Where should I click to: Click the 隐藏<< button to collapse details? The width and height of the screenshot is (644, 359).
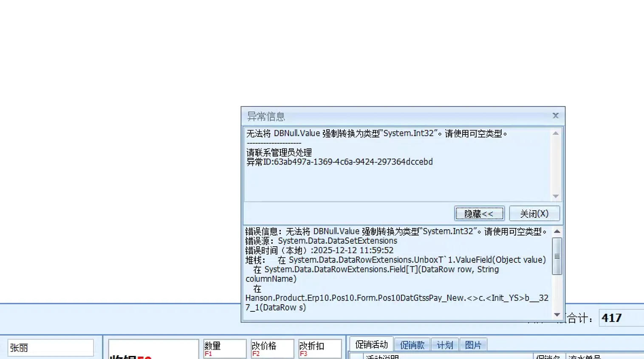tap(479, 214)
